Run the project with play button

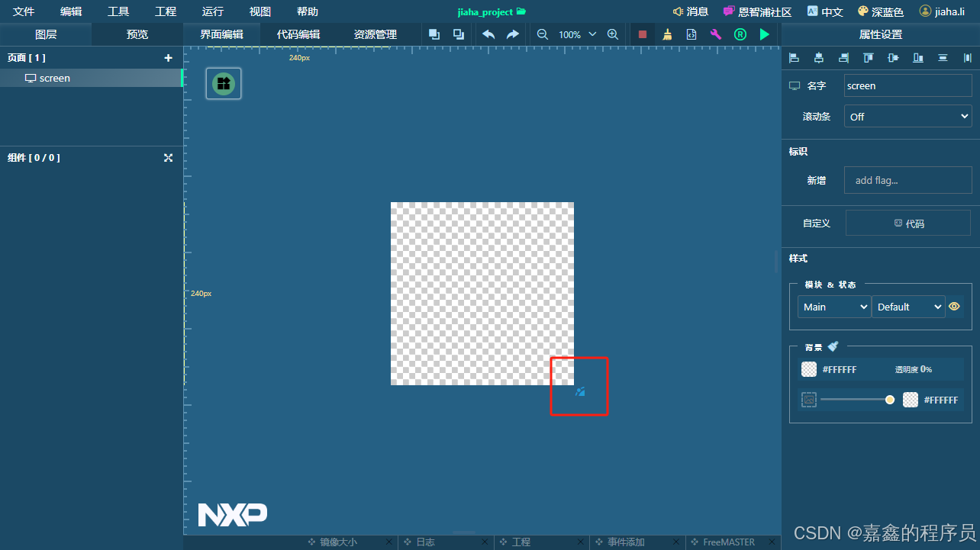click(764, 34)
